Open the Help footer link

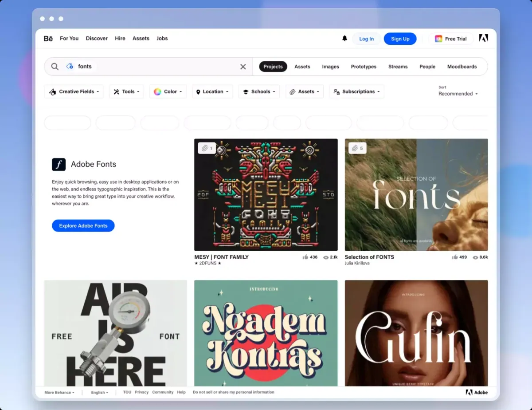pos(181,392)
